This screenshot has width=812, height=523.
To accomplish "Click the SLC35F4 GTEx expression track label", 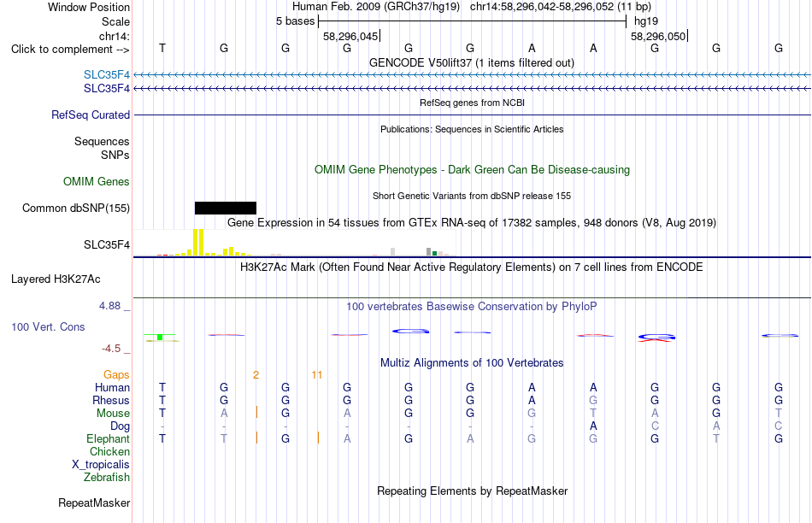I will pyautogui.click(x=107, y=245).
